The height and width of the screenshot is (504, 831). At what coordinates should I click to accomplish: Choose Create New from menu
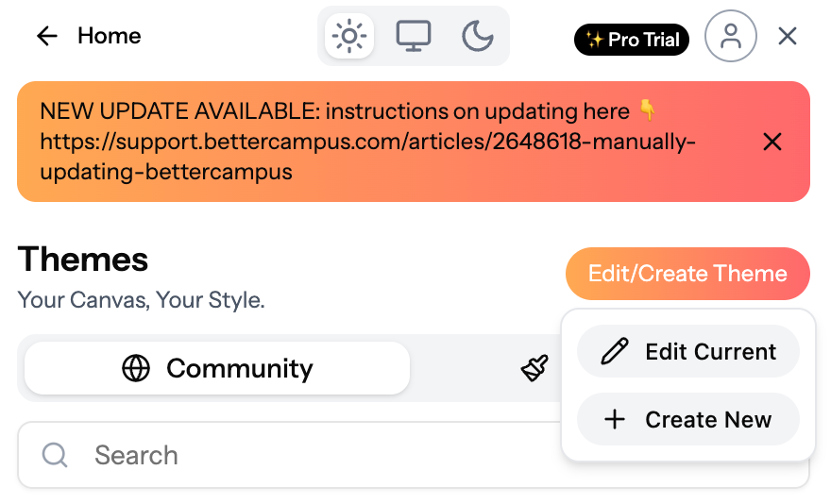tap(687, 419)
